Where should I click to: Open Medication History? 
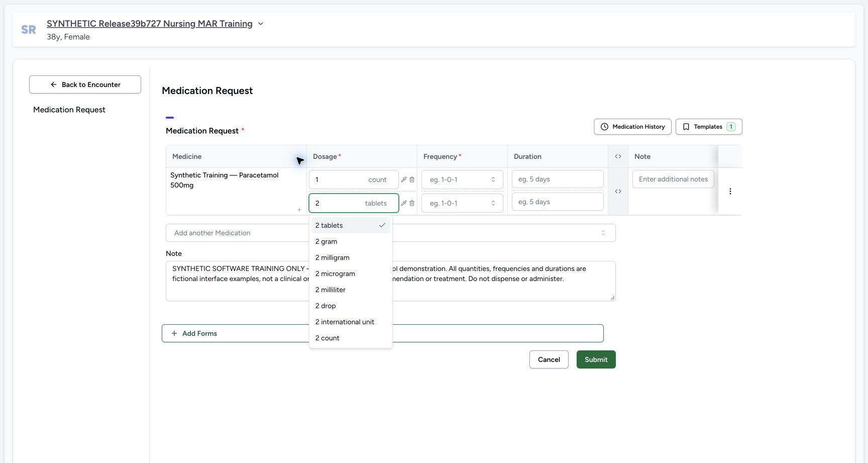(x=632, y=127)
